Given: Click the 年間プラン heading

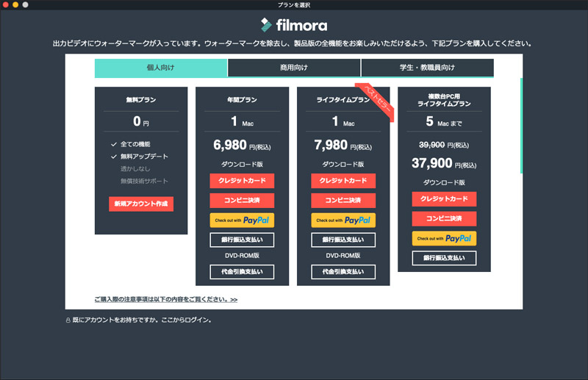Looking at the screenshot, I should click(242, 100).
